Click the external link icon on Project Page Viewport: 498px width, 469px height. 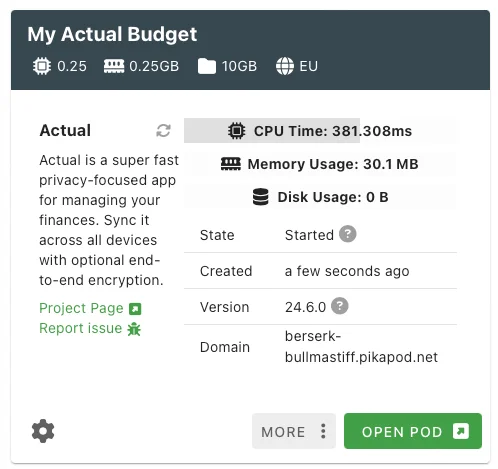[x=135, y=309]
